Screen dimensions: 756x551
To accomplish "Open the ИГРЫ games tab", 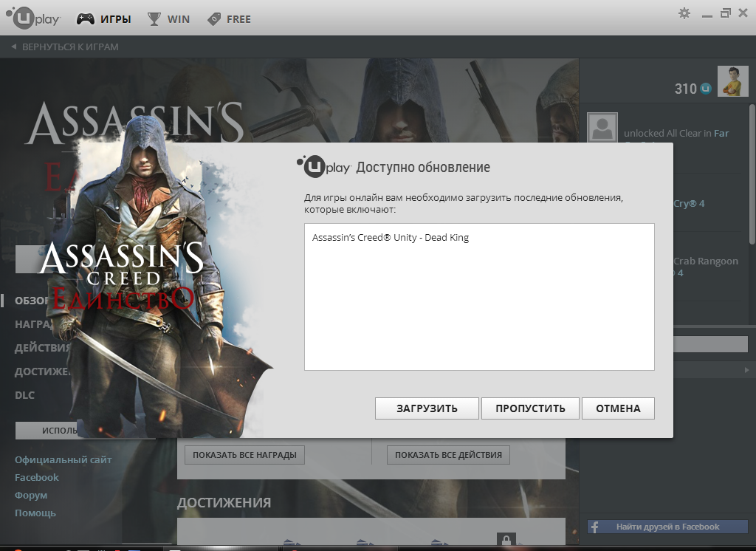I will click(x=116, y=19).
